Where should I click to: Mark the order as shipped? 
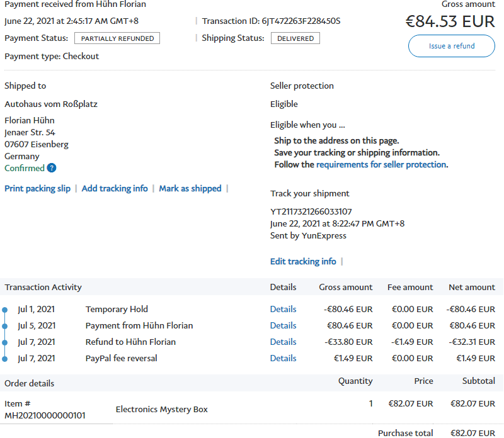[190, 188]
